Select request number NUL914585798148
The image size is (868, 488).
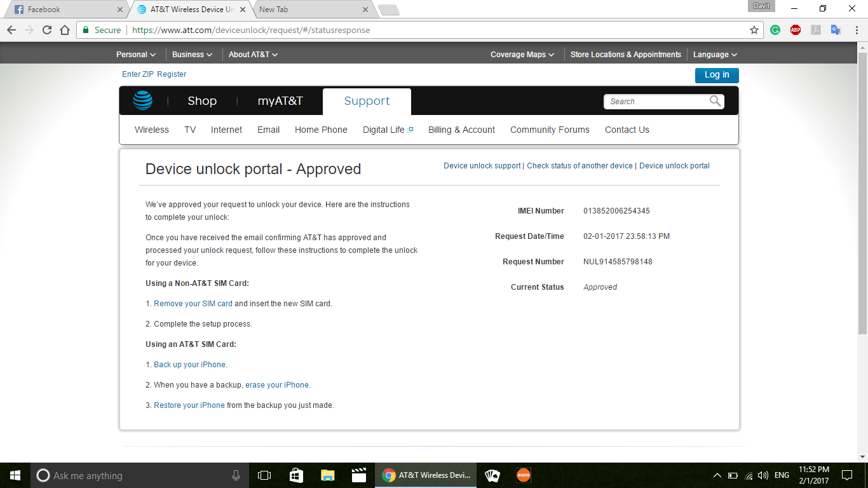618,262
